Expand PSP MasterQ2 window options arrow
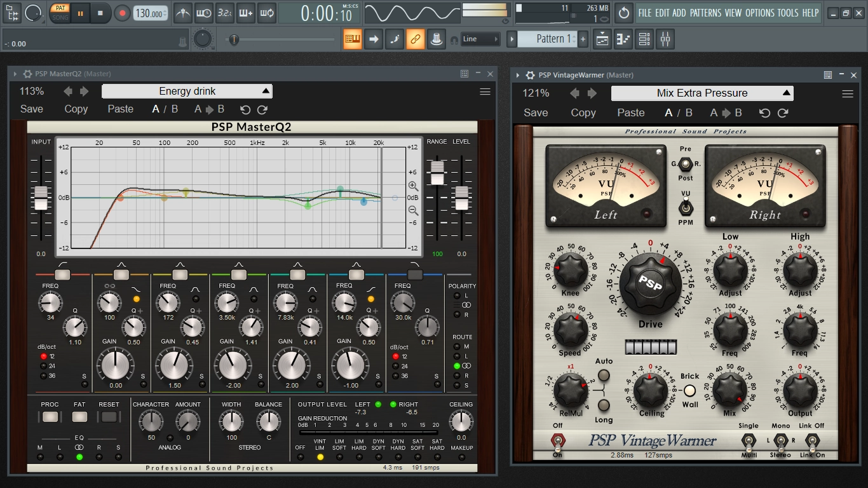The width and height of the screenshot is (868, 488). pyautogui.click(x=15, y=74)
